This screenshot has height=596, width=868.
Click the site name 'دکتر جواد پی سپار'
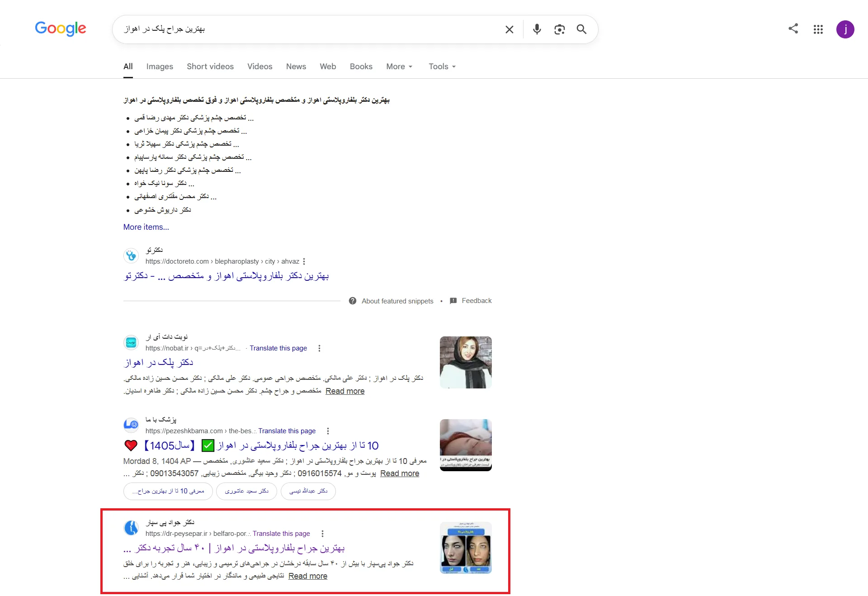point(170,522)
